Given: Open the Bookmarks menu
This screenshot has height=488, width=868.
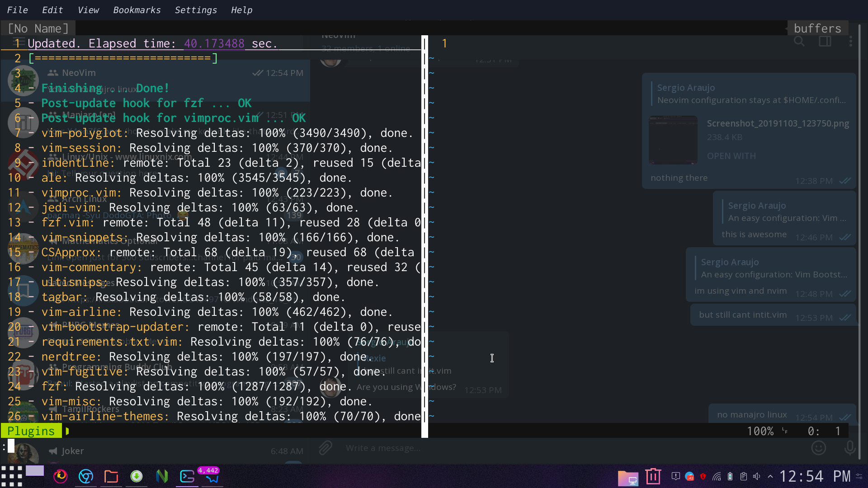Looking at the screenshot, I should pos(137,10).
